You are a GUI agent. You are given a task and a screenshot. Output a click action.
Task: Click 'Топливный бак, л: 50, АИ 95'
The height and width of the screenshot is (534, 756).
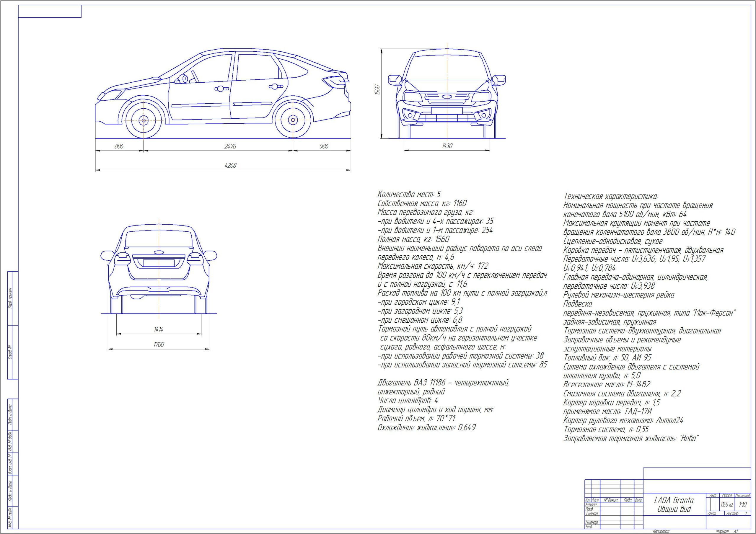607,358
